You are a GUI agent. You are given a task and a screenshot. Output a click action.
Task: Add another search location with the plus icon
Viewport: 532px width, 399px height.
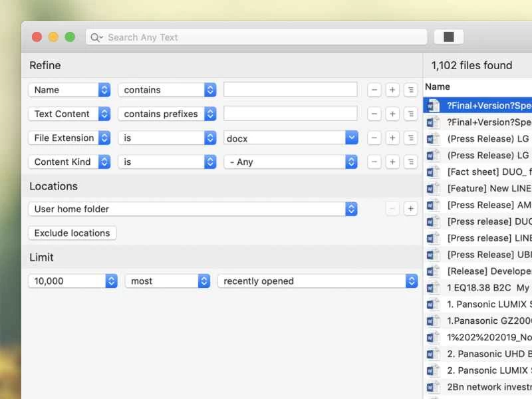(x=410, y=209)
